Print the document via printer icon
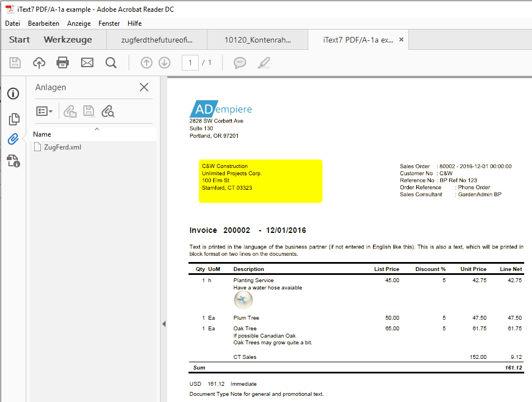532x402 pixels. [63, 63]
